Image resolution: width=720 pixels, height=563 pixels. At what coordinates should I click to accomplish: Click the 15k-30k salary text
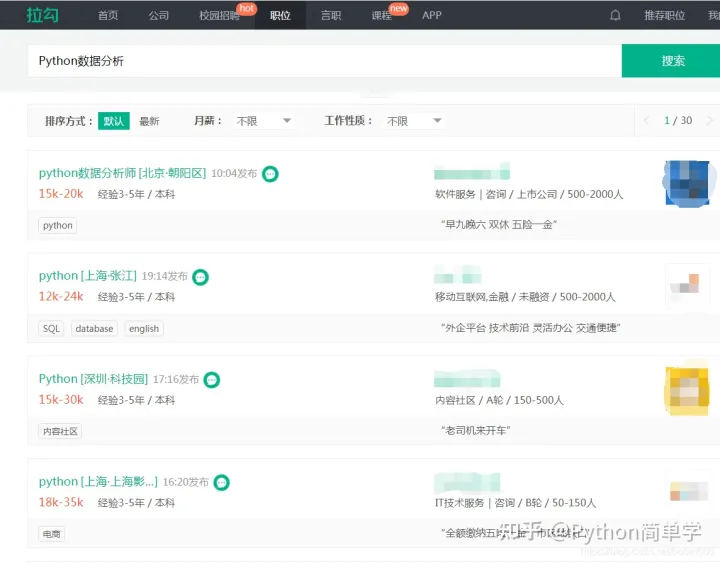pos(61,400)
